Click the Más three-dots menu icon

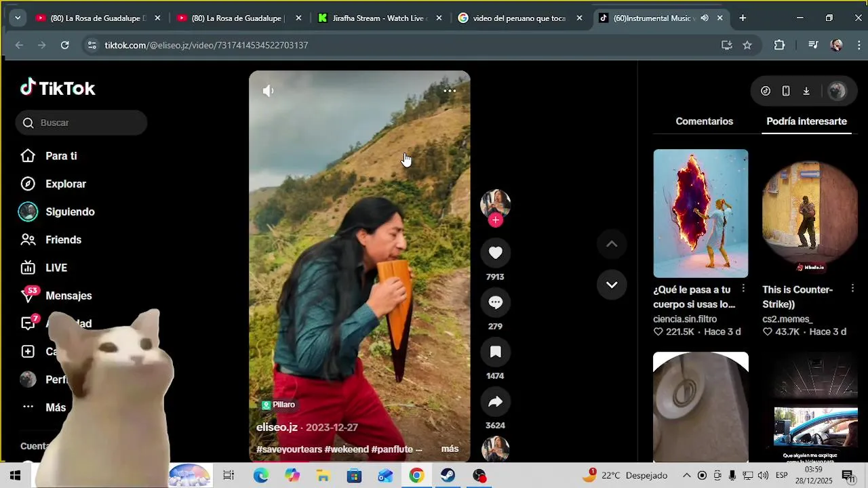(x=28, y=407)
